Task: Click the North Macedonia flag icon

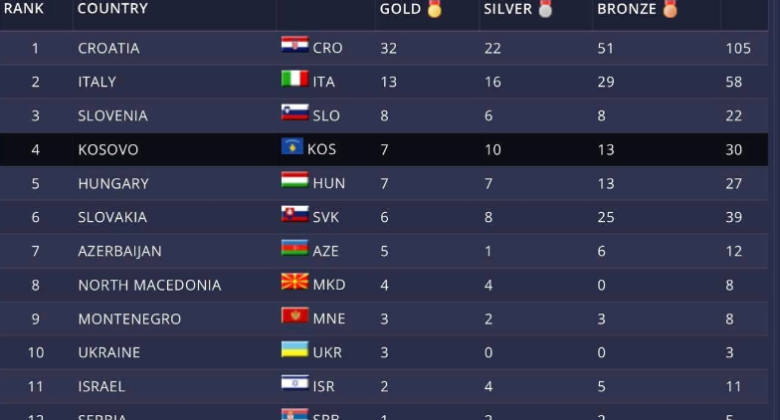Action: pos(294,282)
